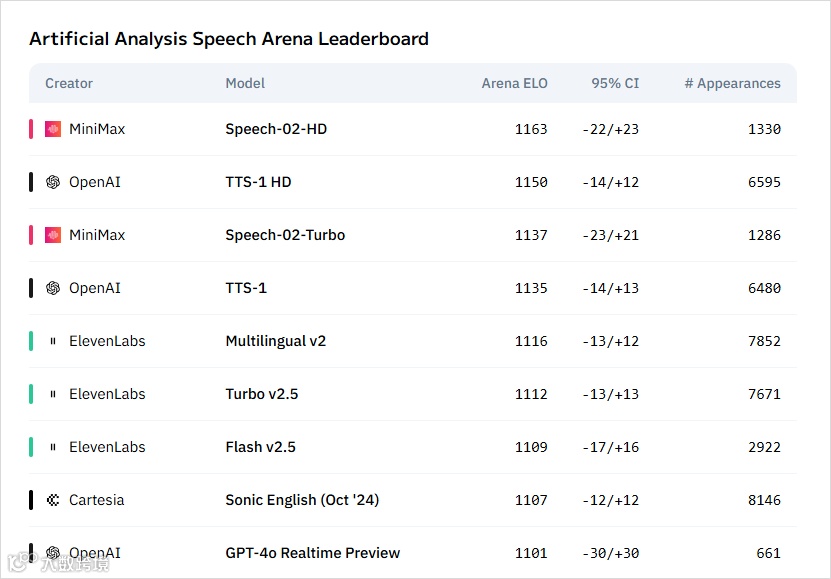Sort by the # Appearances column header
Viewport: 831px width, 579px height.
pyautogui.click(x=732, y=84)
